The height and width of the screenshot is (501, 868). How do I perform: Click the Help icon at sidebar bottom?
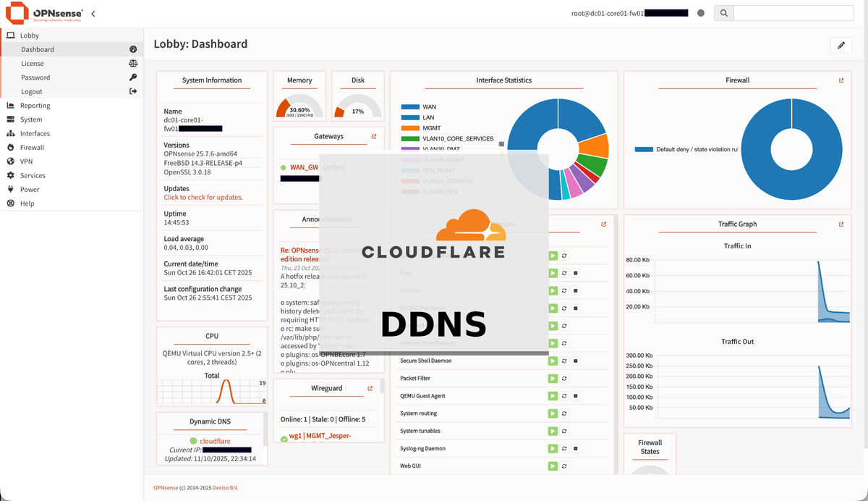tap(12, 203)
